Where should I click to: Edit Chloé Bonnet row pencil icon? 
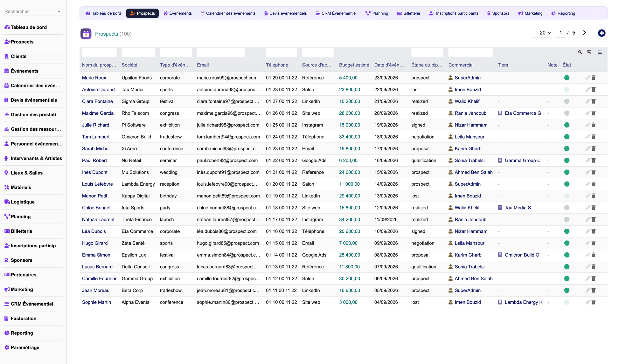(x=588, y=208)
